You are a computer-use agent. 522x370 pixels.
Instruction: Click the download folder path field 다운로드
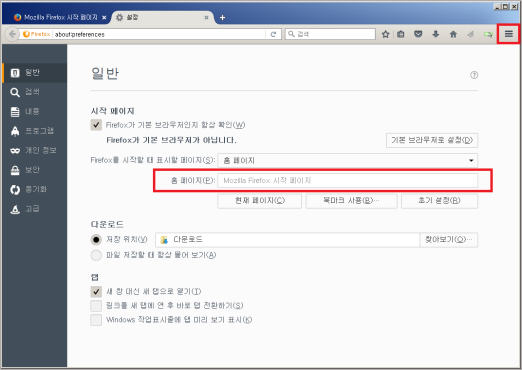[x=287, y=240]
